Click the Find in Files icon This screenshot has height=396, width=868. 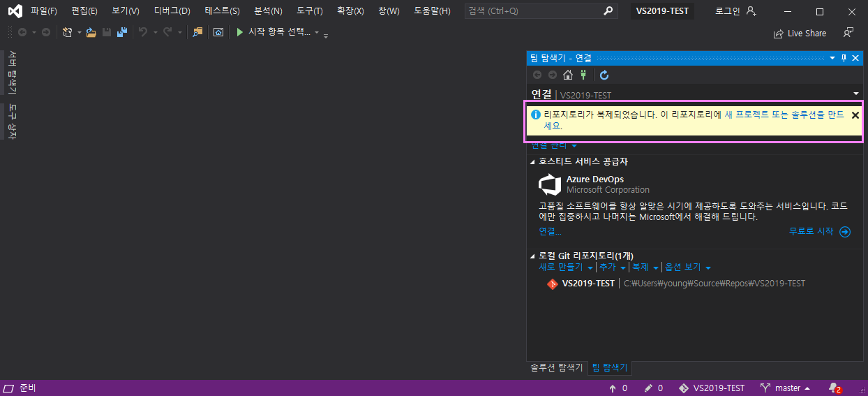point(197,32)
